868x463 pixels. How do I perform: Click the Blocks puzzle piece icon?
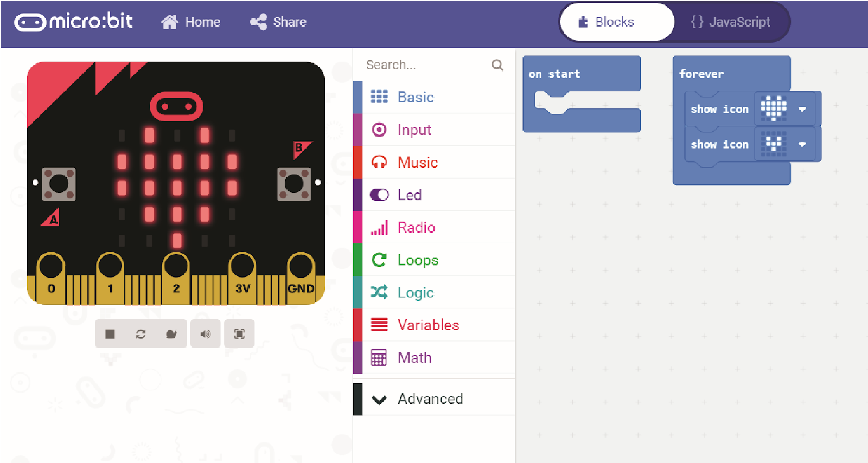pyautogui.click(x=583, y=22)
